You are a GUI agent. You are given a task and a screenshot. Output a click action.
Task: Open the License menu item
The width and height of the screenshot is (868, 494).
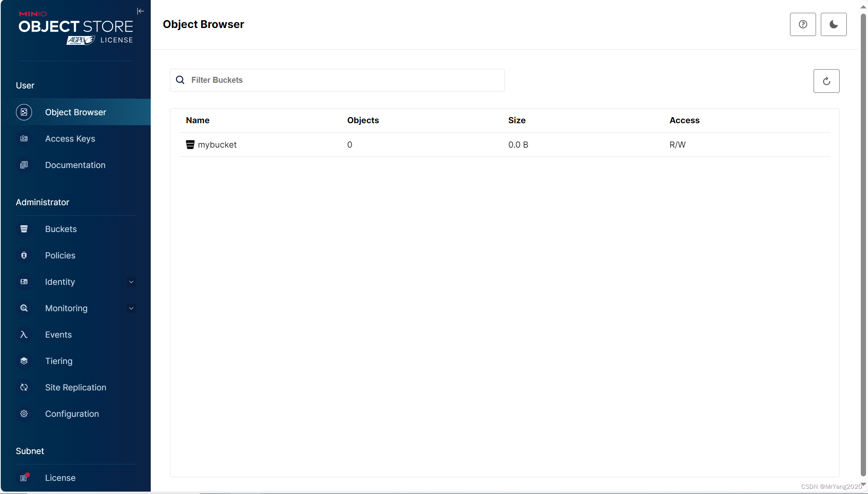pyautogui.click(x=60, y=478)
